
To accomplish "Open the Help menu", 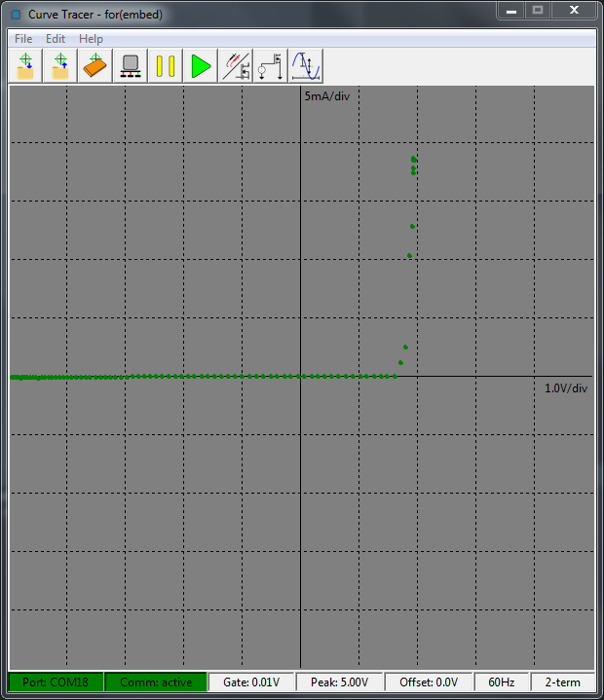I will pyautogui.click(x=91, y=39).
